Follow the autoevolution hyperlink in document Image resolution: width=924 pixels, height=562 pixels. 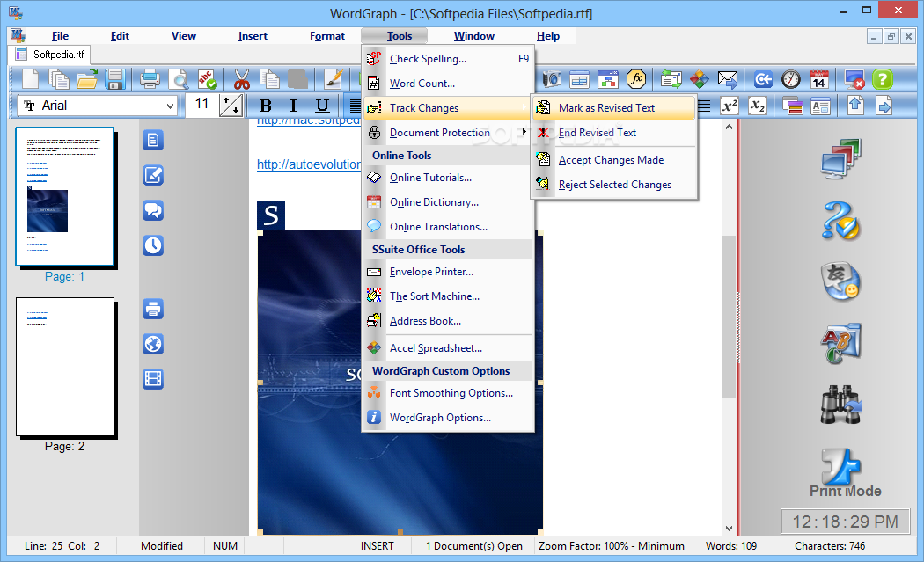(x=309, y=164)
